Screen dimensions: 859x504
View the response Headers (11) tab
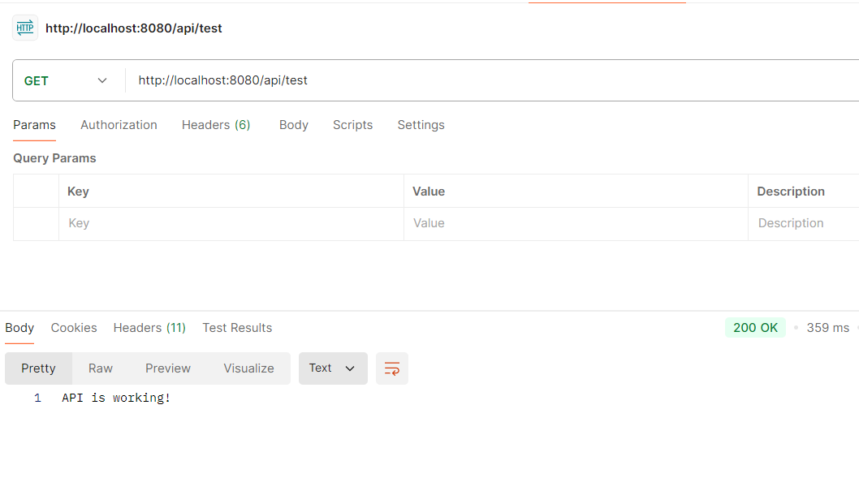click(149, 328)
